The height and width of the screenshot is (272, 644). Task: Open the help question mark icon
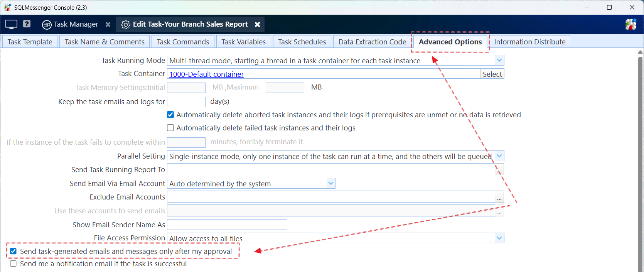[27, 24]
